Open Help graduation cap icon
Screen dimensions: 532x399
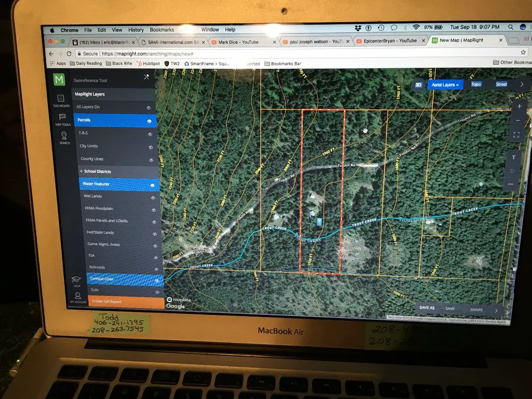coord(76,281)
